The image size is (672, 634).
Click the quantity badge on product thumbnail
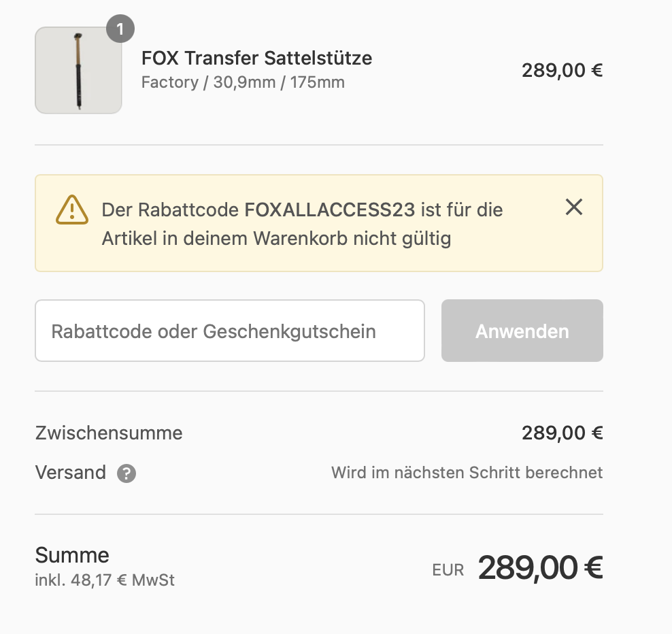click(120, 29)
